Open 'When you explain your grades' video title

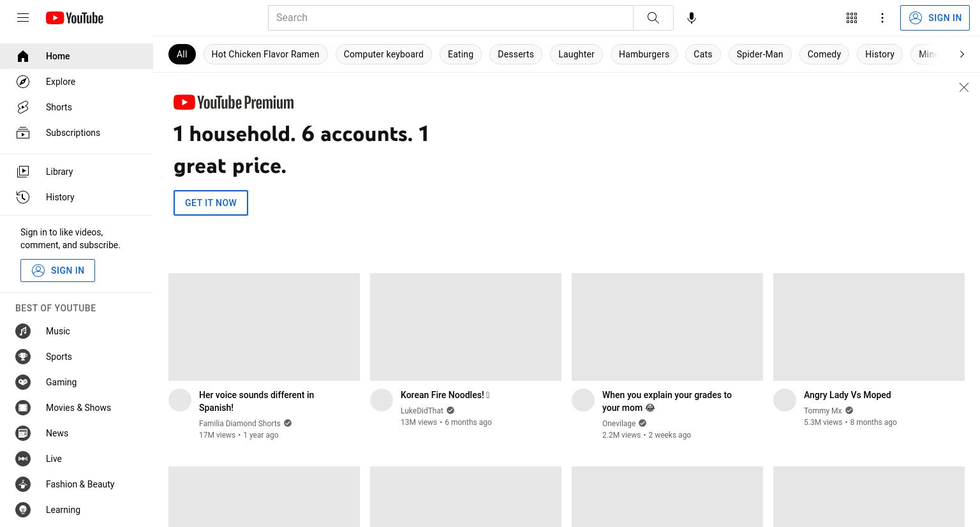point(667,401)
